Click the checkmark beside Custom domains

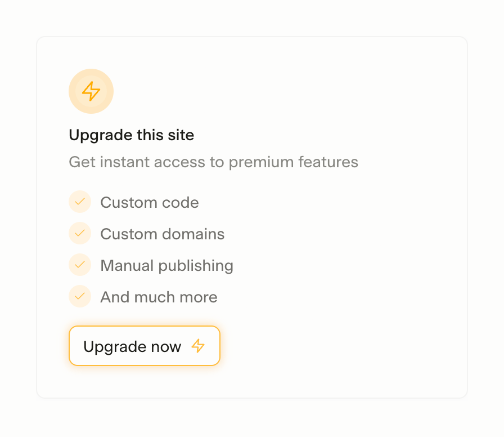coord(79,233)
